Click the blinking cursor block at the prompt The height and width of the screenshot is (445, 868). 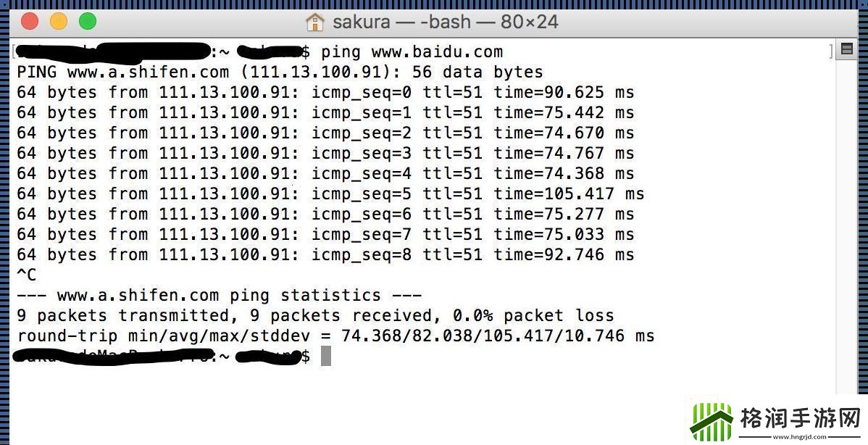pos(326,356)
